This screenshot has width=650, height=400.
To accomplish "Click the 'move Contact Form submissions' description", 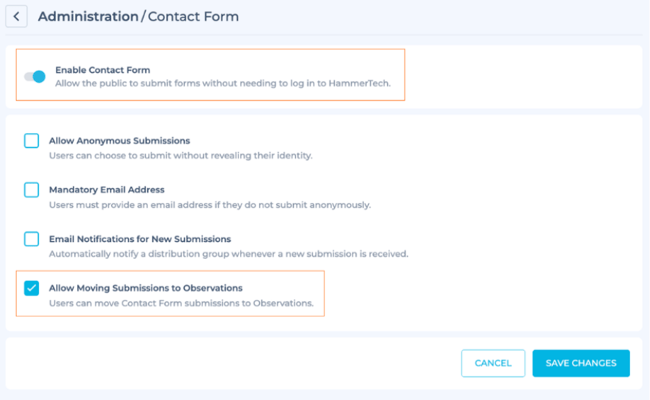I will click(x=181, y=303).
